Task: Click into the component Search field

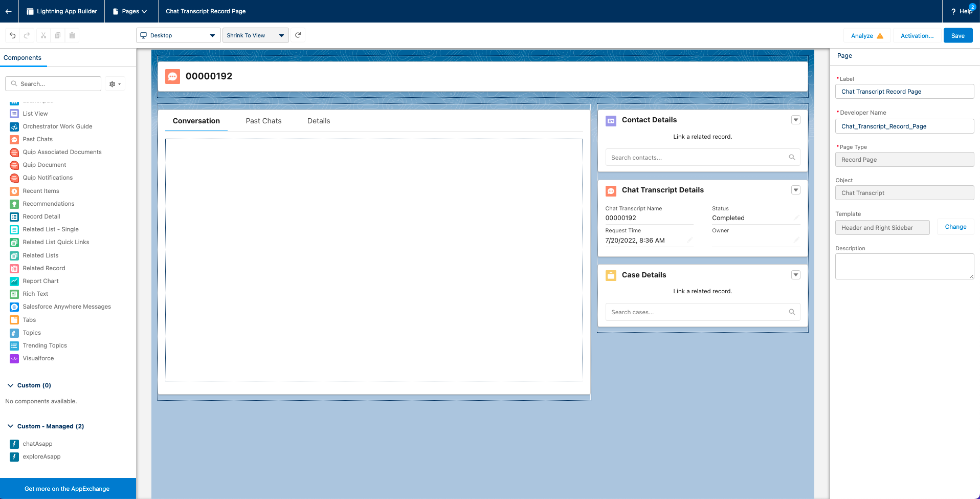Action: coord(53,84)
